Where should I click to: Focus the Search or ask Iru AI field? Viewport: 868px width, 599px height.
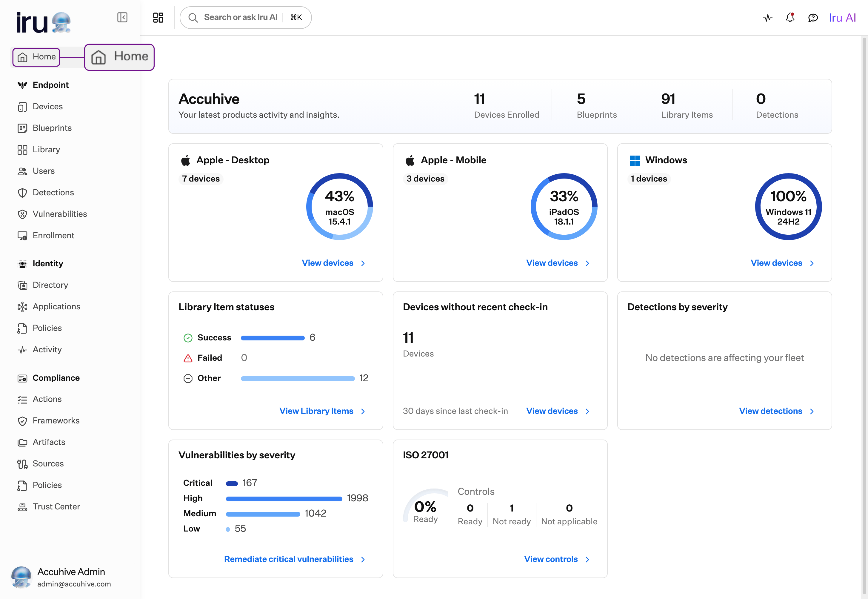[x=246, y=17]
